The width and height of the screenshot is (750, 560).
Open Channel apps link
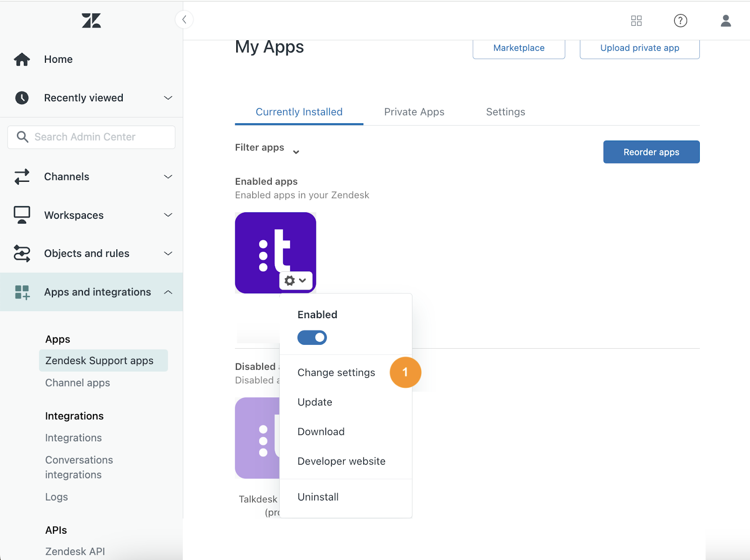pyautogui.click(x=78, y=383)
